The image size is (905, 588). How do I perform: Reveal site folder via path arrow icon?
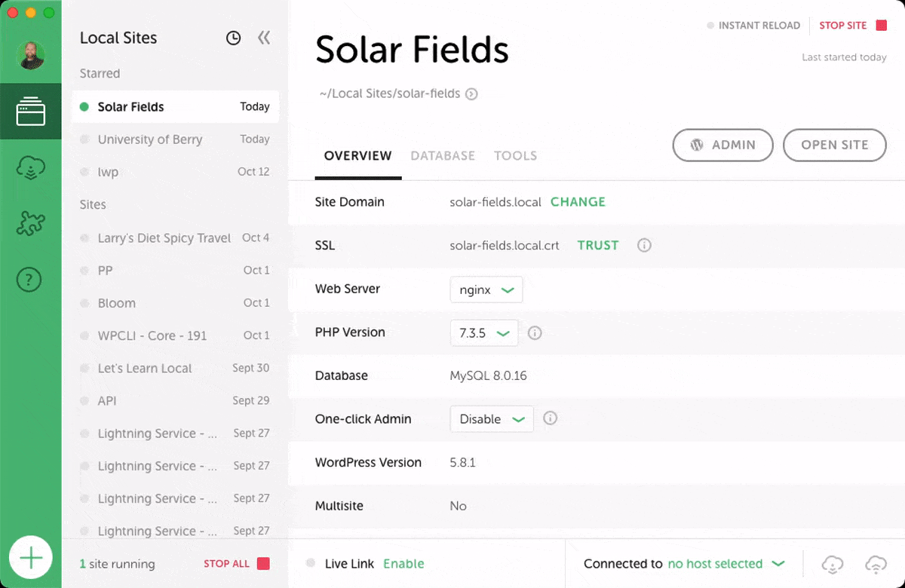(471, 94)
